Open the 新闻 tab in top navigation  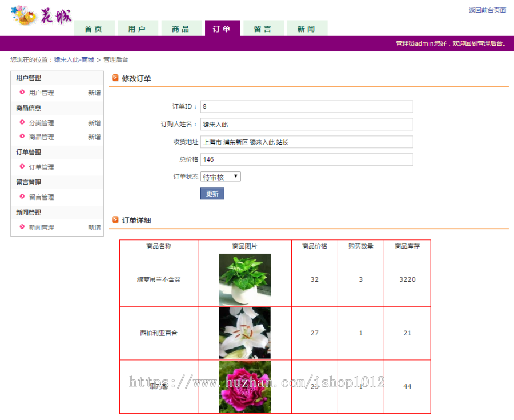pos(307,27)
